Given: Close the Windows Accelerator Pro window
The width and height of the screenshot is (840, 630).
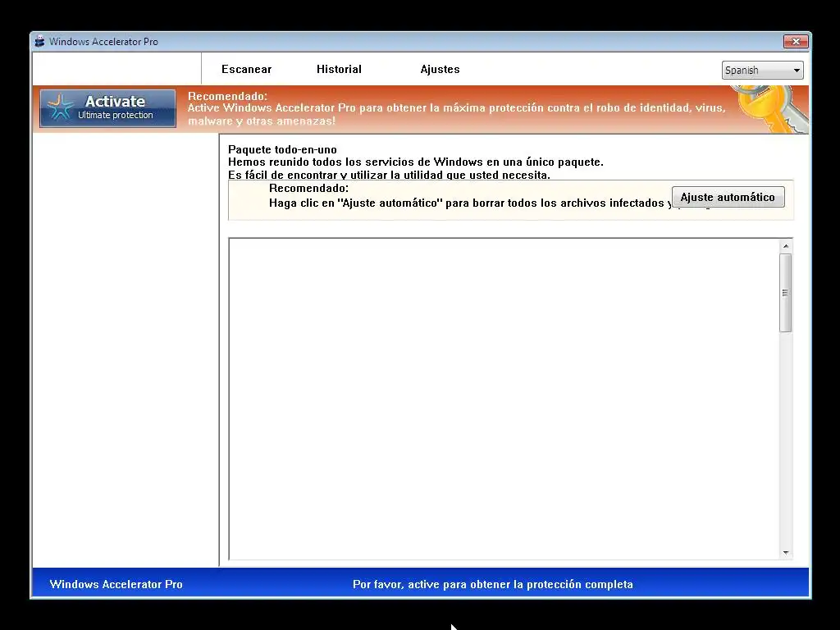Looking at the screenshot, I should [x=796, y=41].
